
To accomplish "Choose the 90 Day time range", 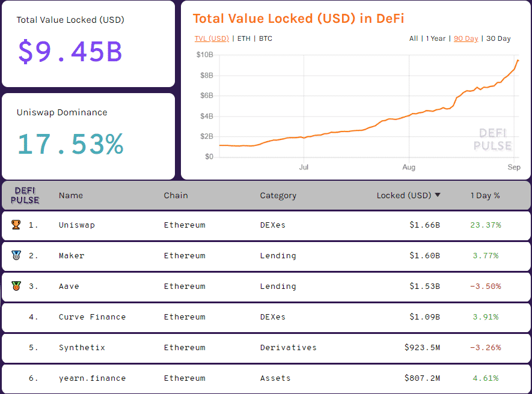I will [466, 38].
